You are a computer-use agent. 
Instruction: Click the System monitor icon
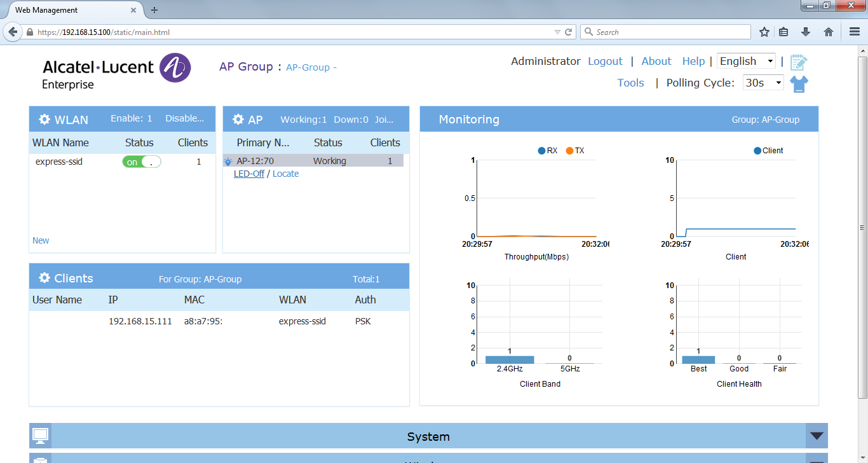pyautogui.click(x=41, y=436)
